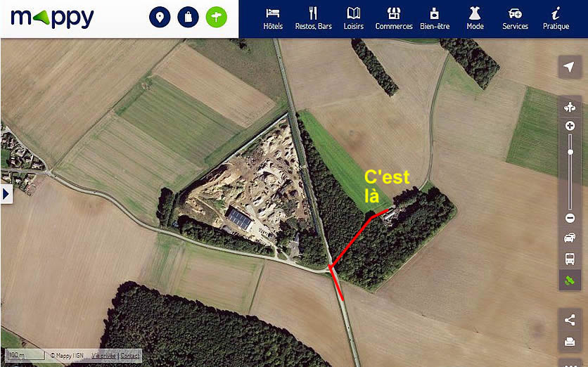Expand the left side panel arrow
Viewport: 588px width, 367px height.
pos(6,194)
